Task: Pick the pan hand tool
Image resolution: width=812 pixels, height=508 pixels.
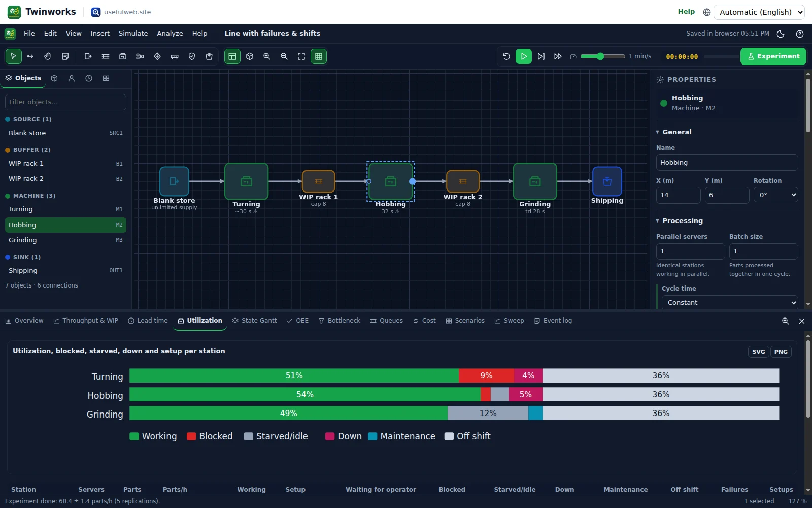Action: [48, 56]
